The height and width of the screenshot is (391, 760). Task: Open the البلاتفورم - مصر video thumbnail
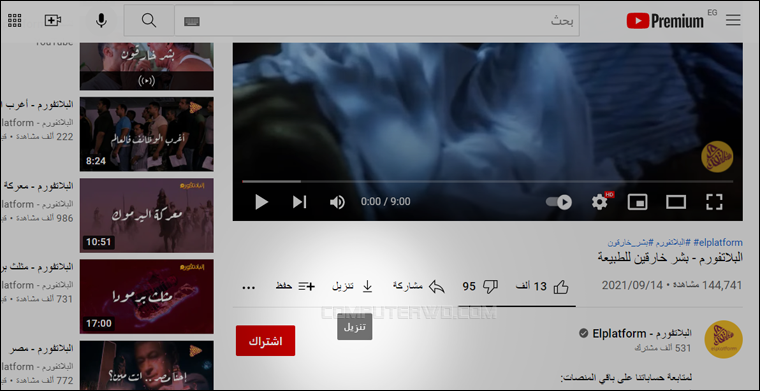coord(146,364)
